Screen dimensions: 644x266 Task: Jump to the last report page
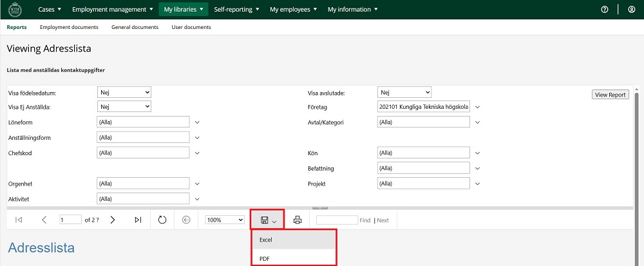click(138, 220)
